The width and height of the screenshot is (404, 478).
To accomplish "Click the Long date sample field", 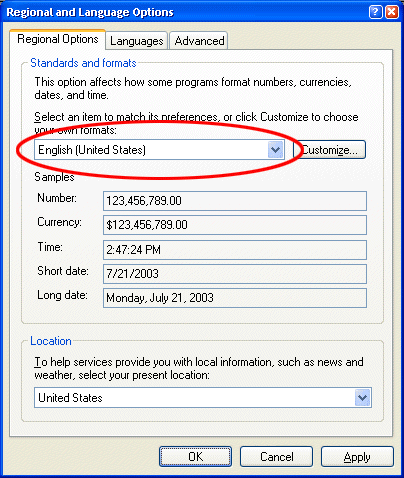I will click(x=235, y=298).
